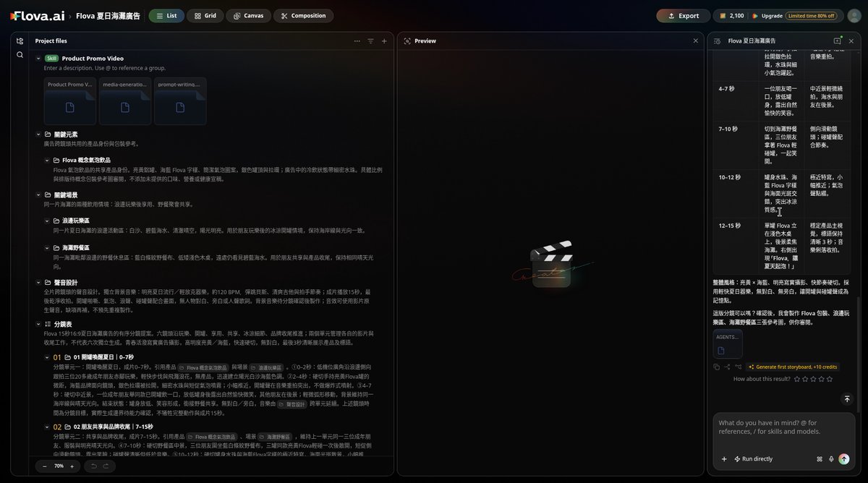This screenshot has height=483, width=868.
Task: Click the scroll-to-top arrow button in chat
Action: point(847,399)
